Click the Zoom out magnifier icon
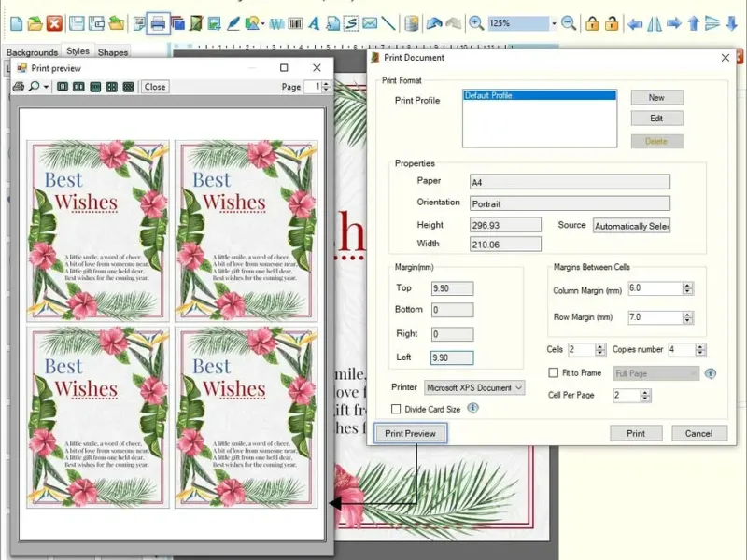This screenshot has width=747, height=560. tap(568, 23)
